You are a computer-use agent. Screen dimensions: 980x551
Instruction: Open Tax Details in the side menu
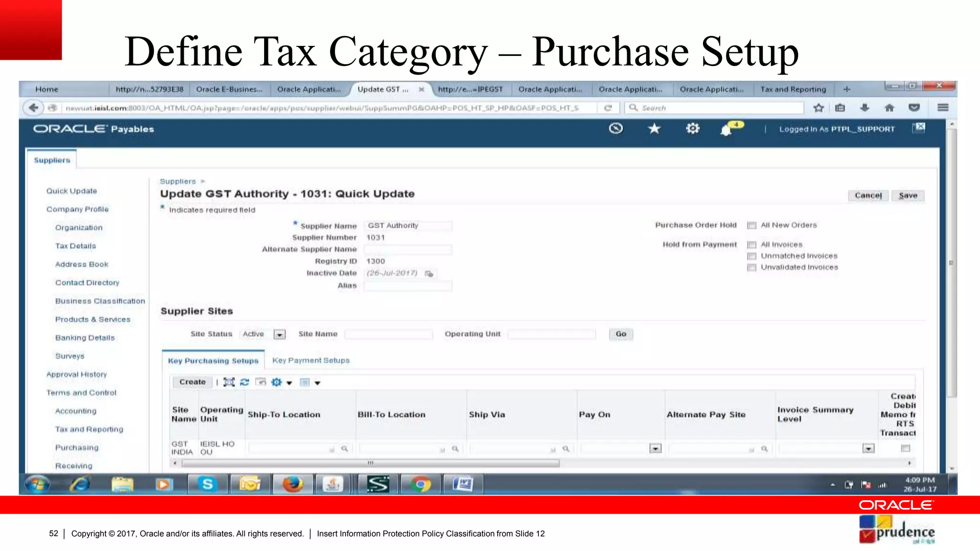(76, 246)
